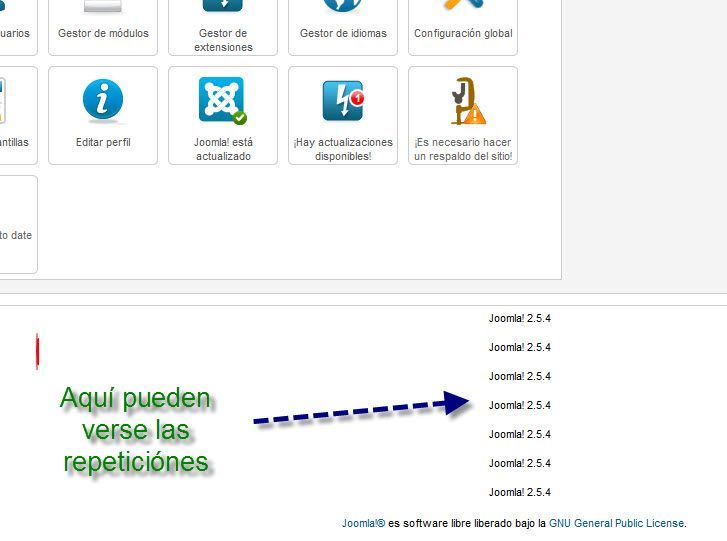Click the Configuración global label
The width and height of the screenshot is (727, 541).
coord(463,33)
